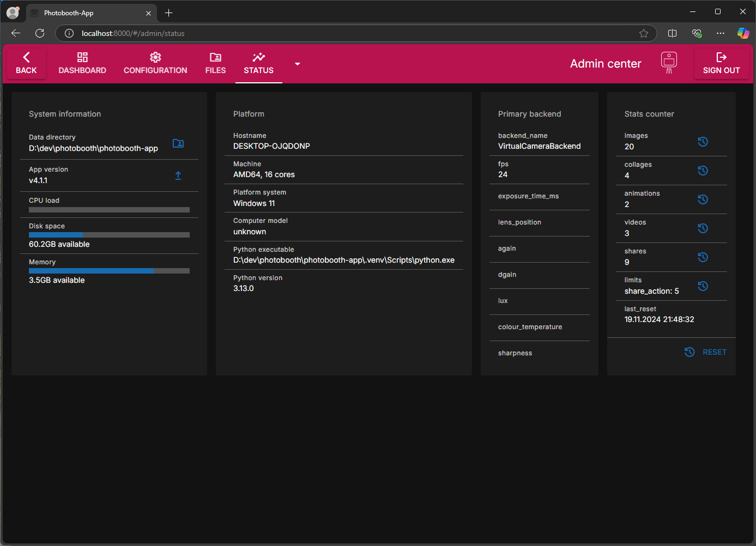Open the DASHBOARD tab

(x=82, y=64)
